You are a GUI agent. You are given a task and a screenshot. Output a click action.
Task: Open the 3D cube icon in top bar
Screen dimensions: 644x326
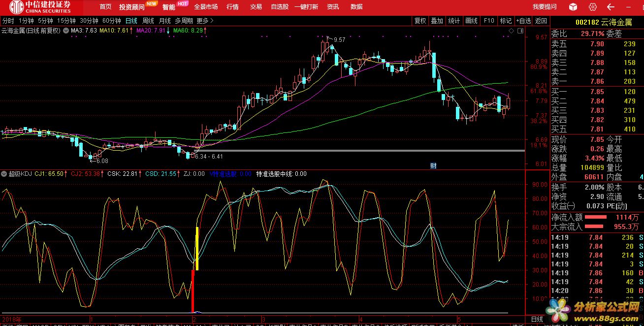tap(573, 7)
